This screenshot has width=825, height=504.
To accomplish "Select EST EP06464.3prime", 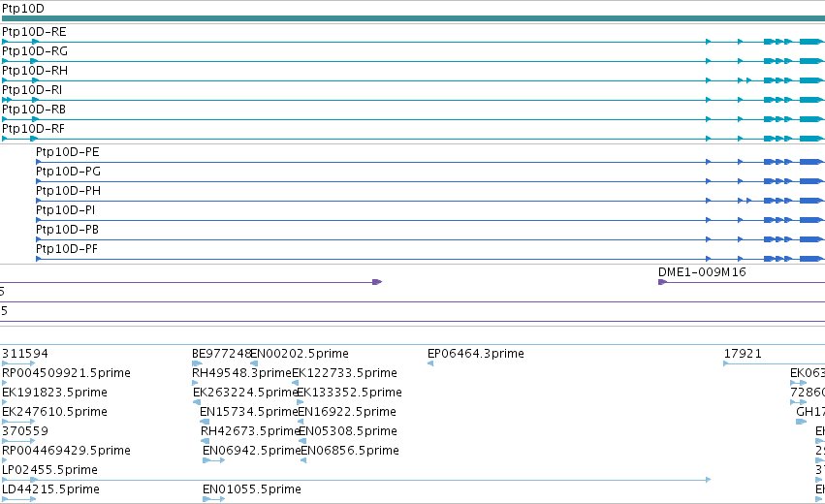I will coord(476,354).
